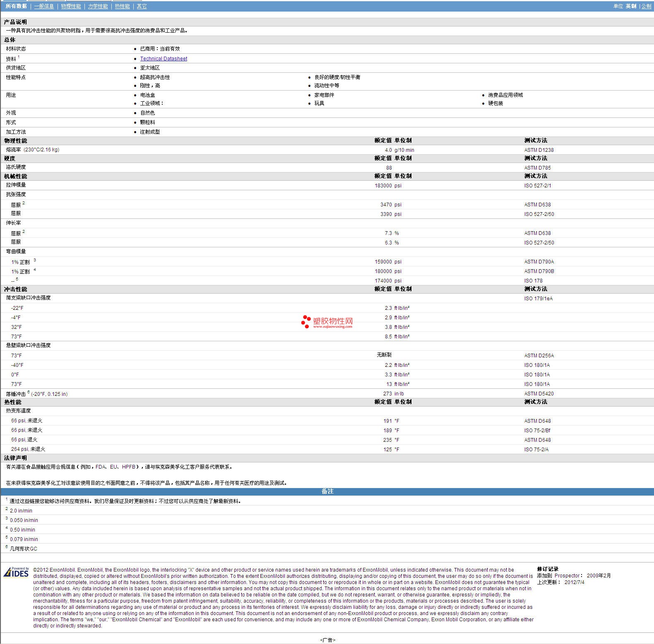Screen dimensions: 654x644
Task: Open the 热性能 navigation tab
Action: pos(122,6)
